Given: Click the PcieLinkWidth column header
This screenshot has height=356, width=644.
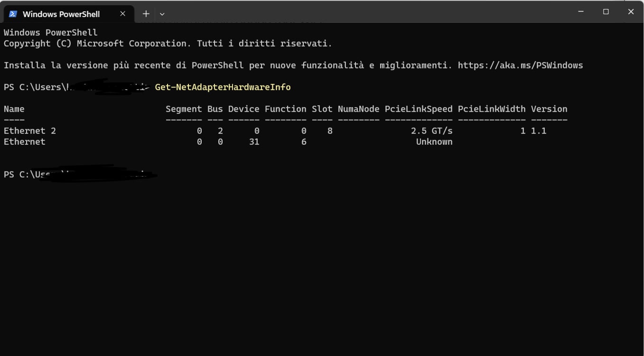Looking at the screenshot, I should (492, 109).
